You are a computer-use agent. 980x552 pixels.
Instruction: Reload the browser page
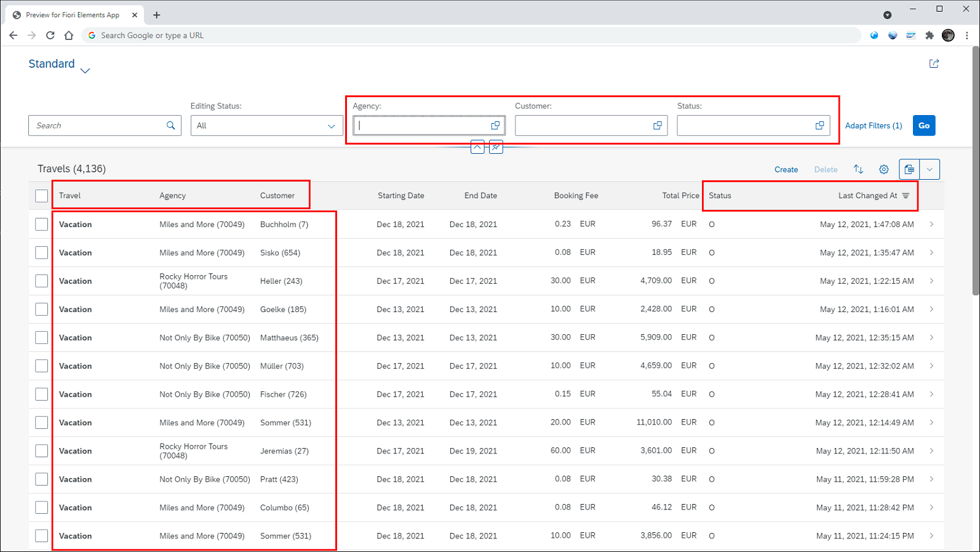click(50, 35)
